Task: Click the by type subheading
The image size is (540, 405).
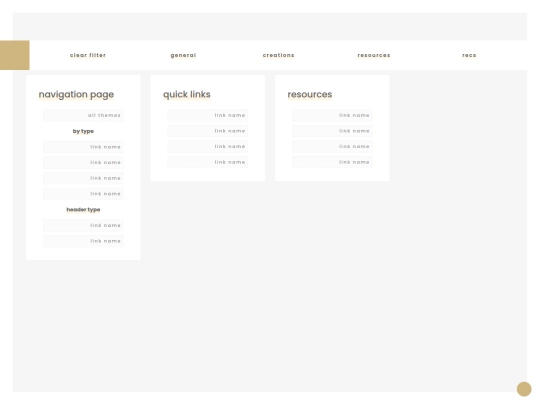Action: pos(83,131)
